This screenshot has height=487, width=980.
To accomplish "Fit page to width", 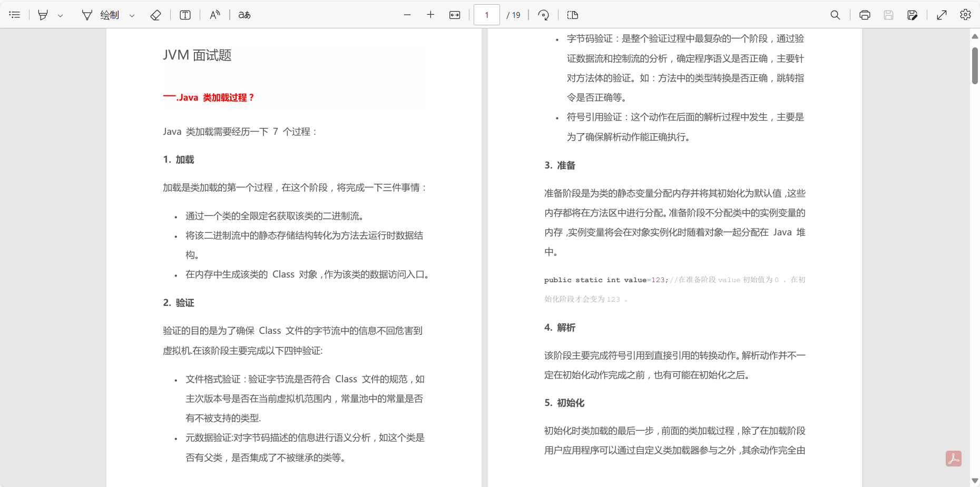I will pyautogui.click(x=455, y=15).
